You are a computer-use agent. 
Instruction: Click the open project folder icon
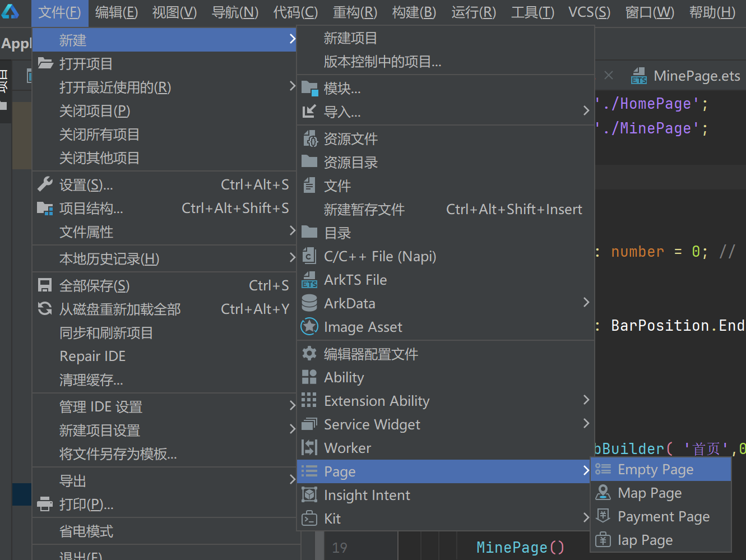45,63
